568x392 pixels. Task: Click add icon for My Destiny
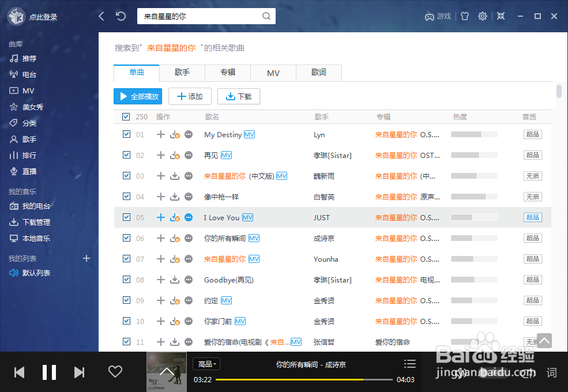pyautogui.click(x=161, y=134)
